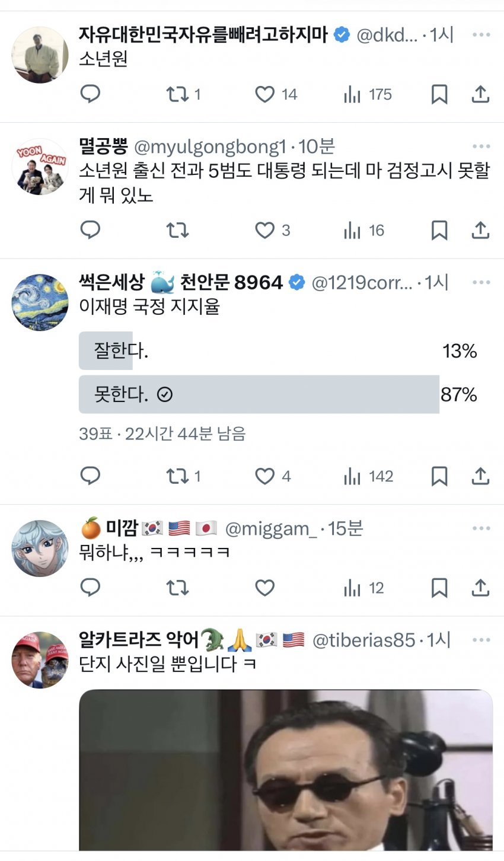Open the @miggam_ handle link
The height and width of the screenshot is (861, 504).
point(270,529)
